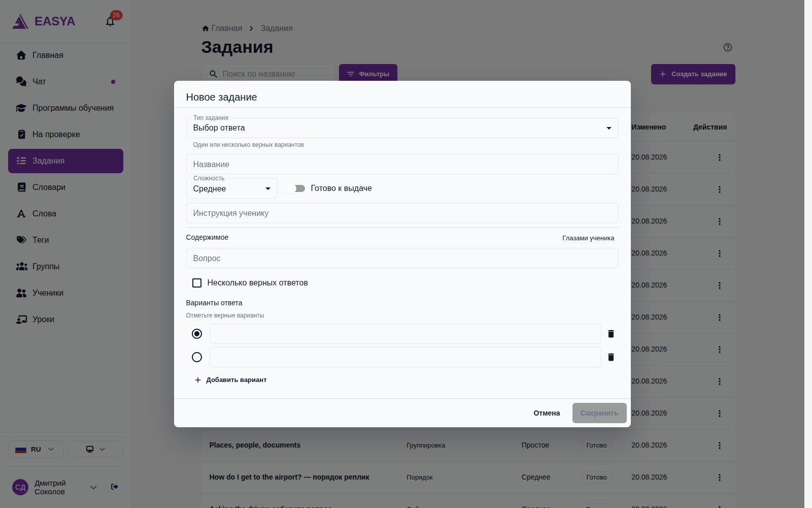Open Группы in the sidebar

65,266
